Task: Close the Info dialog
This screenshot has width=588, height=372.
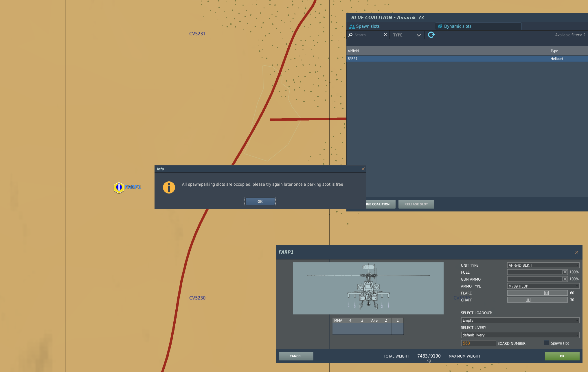Action: (x=363, y=169)
